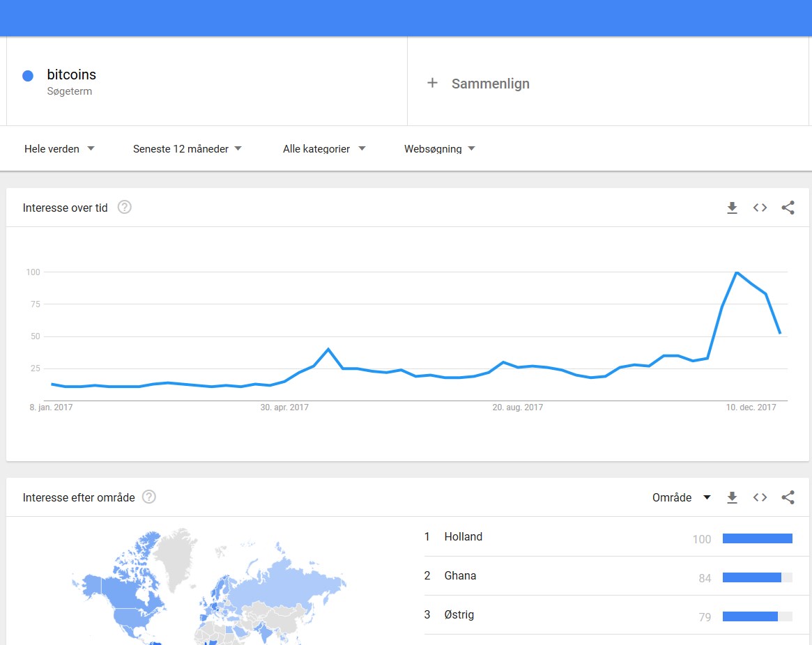Screen dimensions: 812x645
Task: Open embed code for Interesse over tid
Action: pyautogui.click(x=760, y=208)
